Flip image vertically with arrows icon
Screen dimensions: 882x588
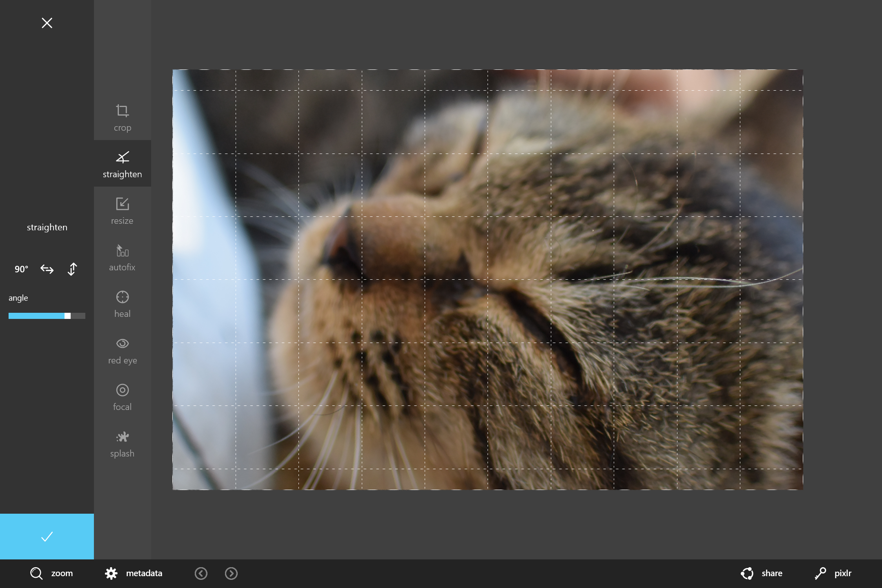(72, 269)
